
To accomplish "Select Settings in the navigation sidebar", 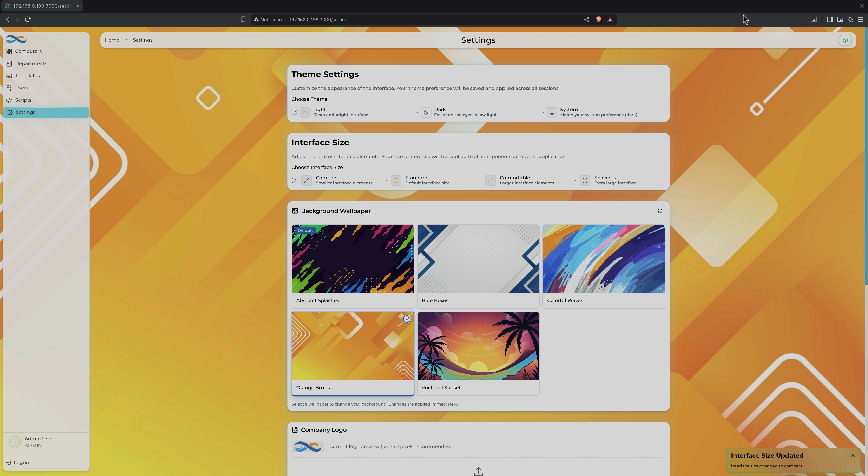I will click(25, 112).
